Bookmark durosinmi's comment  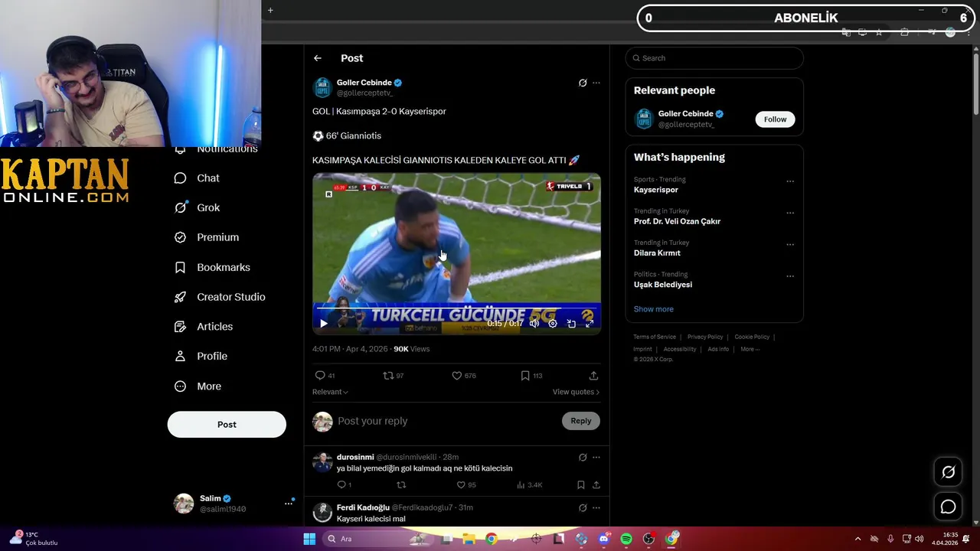pyautogui.click(x=581, y=485)
